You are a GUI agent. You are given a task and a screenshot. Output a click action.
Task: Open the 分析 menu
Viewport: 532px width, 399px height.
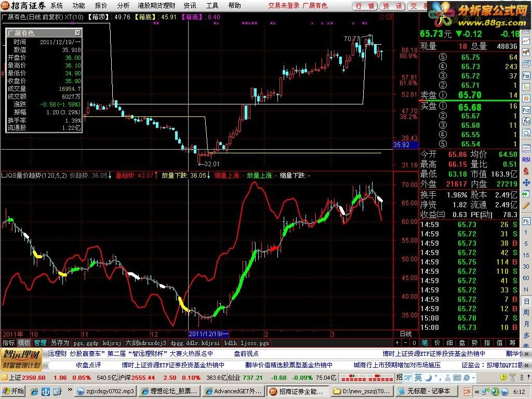click(x=123, y=5)
